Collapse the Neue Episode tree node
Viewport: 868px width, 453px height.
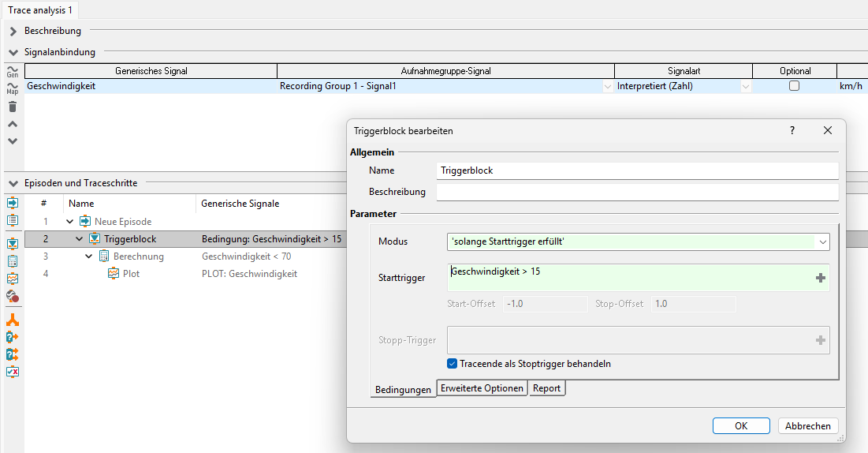69,221
